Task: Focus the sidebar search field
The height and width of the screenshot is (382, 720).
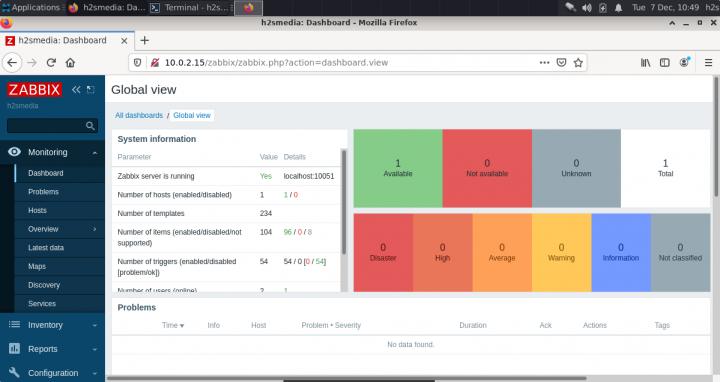Action: point(52,125)
